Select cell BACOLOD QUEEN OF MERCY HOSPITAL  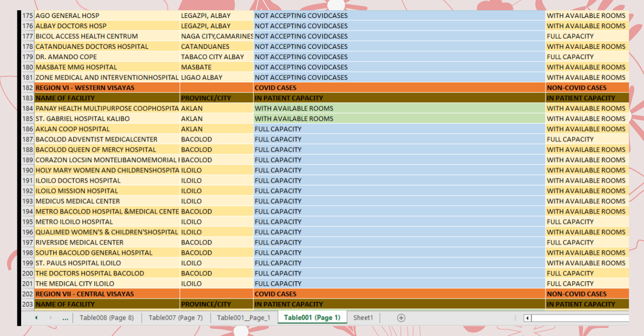click(107, 150)
